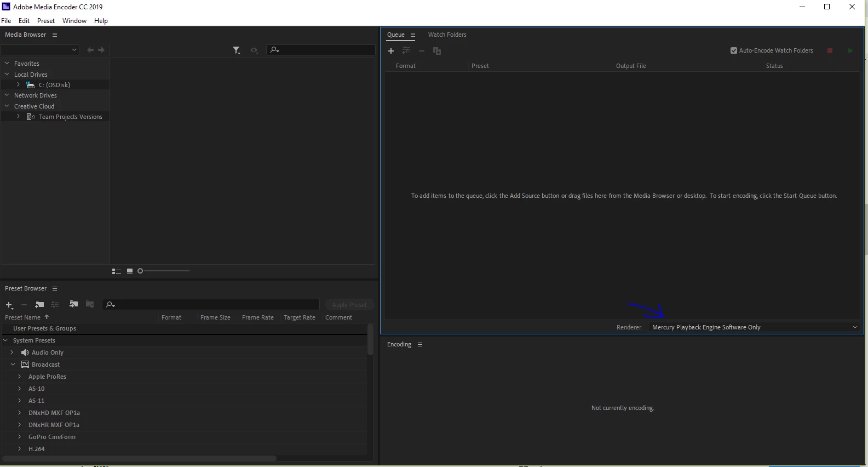The width and height of the screenshot is (868, 467).
Task: Import presets into Preset Browser
Action: coord(73,304)
